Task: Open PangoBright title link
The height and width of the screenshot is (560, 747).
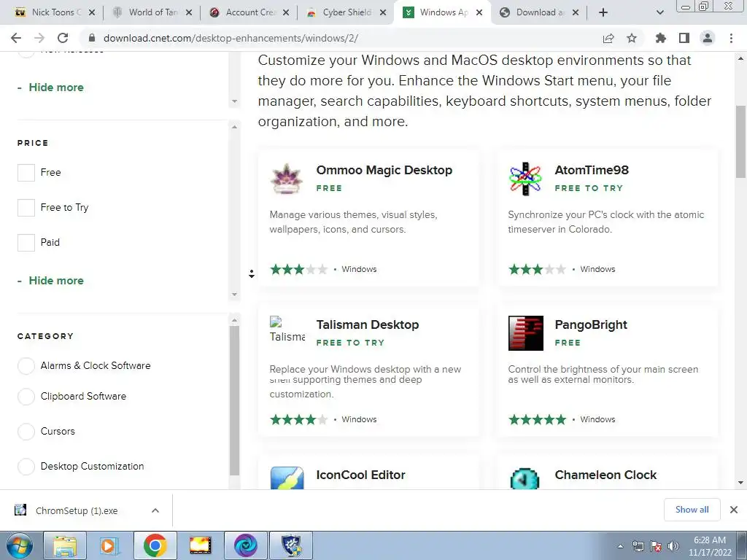Action: coord(591,324)
